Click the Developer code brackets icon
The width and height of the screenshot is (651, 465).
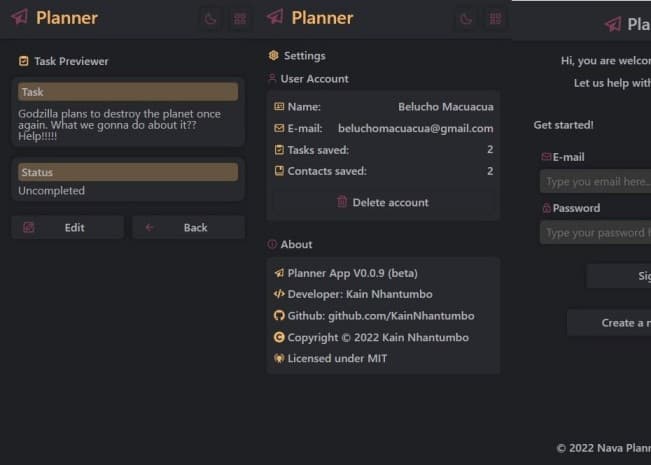279,294
